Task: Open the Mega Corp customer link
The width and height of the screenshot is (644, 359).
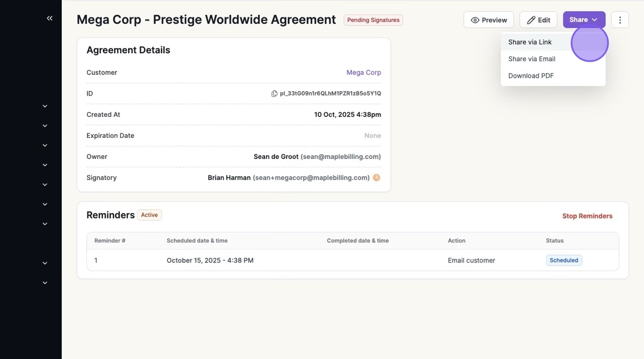Action: click(x=363, y=72)
